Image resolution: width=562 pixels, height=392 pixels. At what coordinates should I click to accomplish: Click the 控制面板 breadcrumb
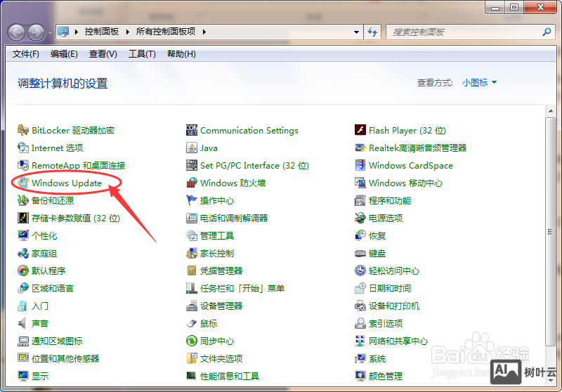click(x=102, y=32)
